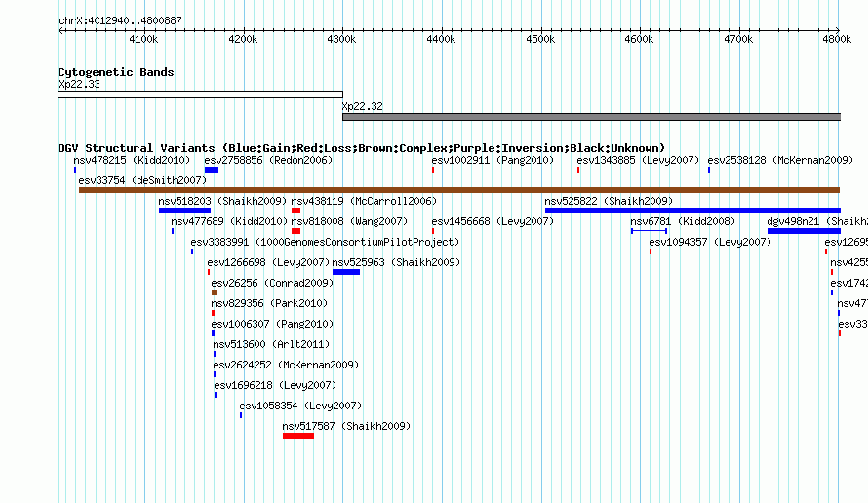Select the gray Xp22.32 cytoband bar
Screen dimensions: 868x503
(x=591, y=117)
